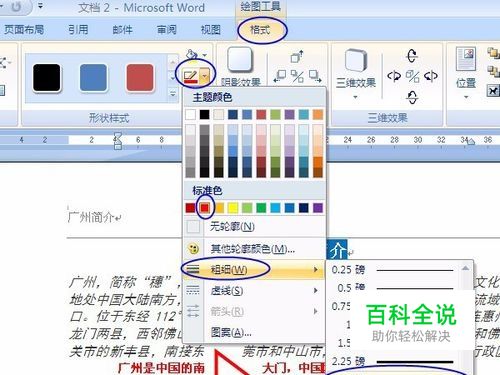
Task: Click the shape outline pen icon
Action: pos(191,76)
